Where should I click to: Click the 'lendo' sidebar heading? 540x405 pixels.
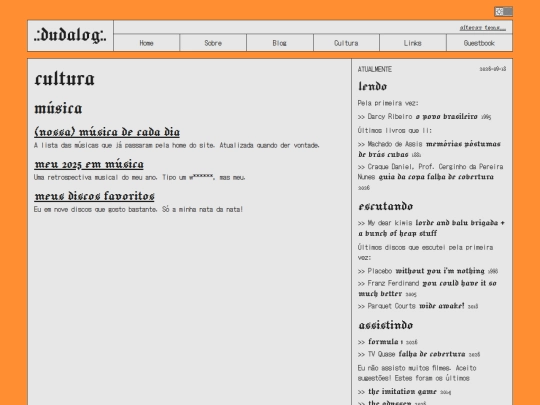coord(373,86)
